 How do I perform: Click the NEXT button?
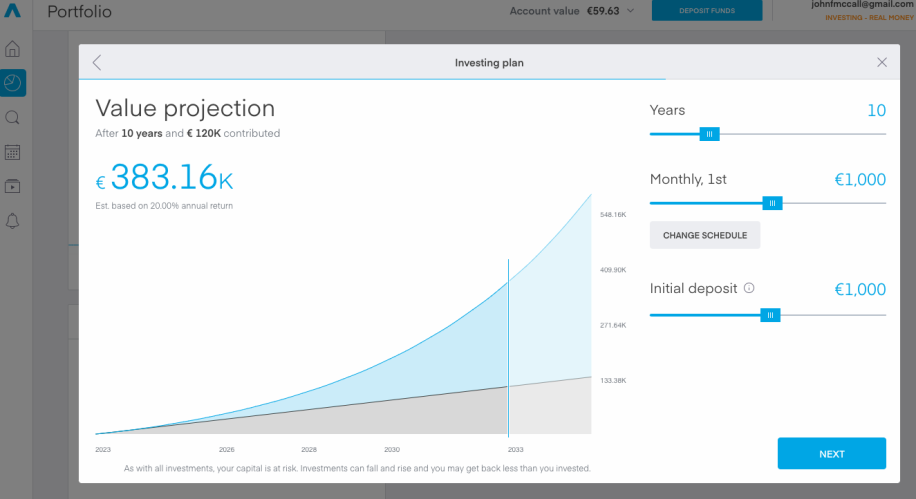tap(831, 453)
